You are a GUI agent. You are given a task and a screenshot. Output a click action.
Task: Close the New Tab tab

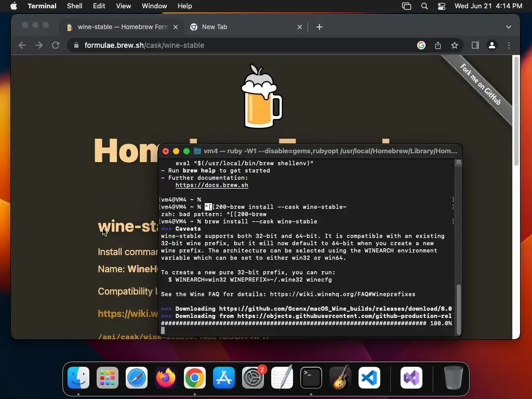click(x=300, y=27)
